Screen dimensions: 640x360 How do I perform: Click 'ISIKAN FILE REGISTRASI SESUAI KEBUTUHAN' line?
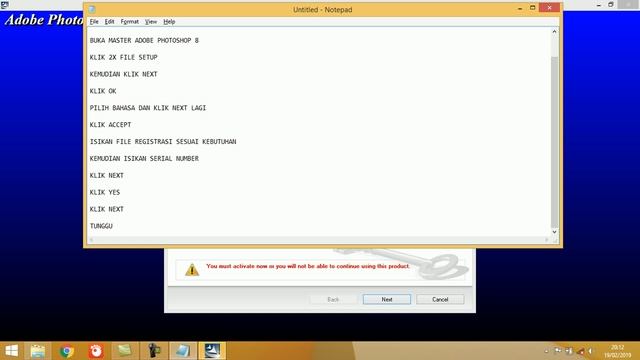[163, 142]
